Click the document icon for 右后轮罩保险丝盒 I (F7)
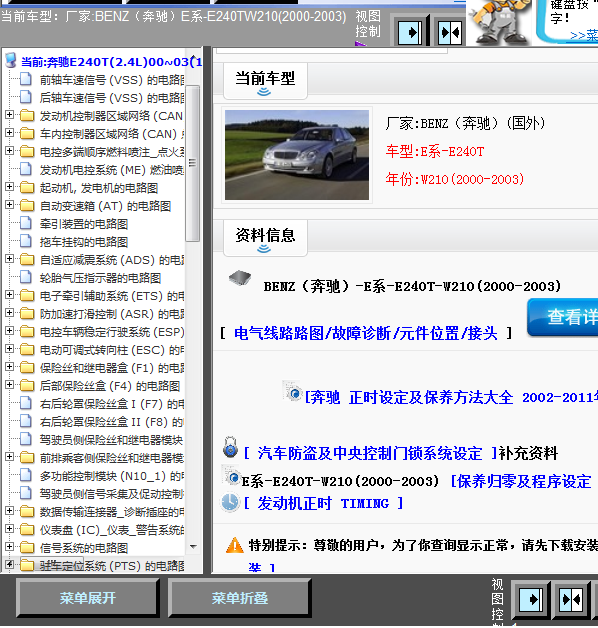The width and height of the screenshot is (598, 628). tap(26, 403)
